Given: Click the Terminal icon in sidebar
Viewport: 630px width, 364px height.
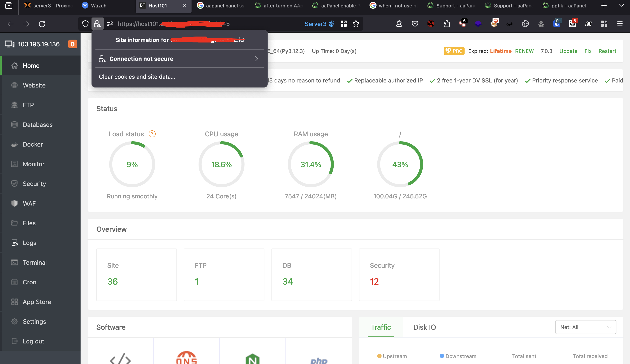Looking at the screenshot, I should pos(14,262).
